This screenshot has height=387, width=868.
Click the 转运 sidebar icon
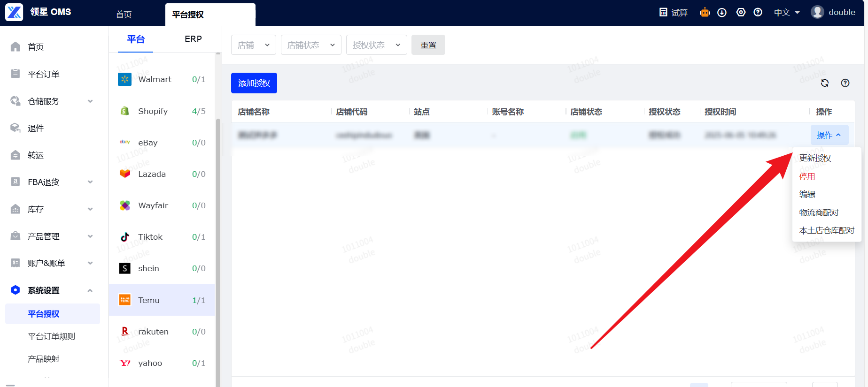pos(15,155)
